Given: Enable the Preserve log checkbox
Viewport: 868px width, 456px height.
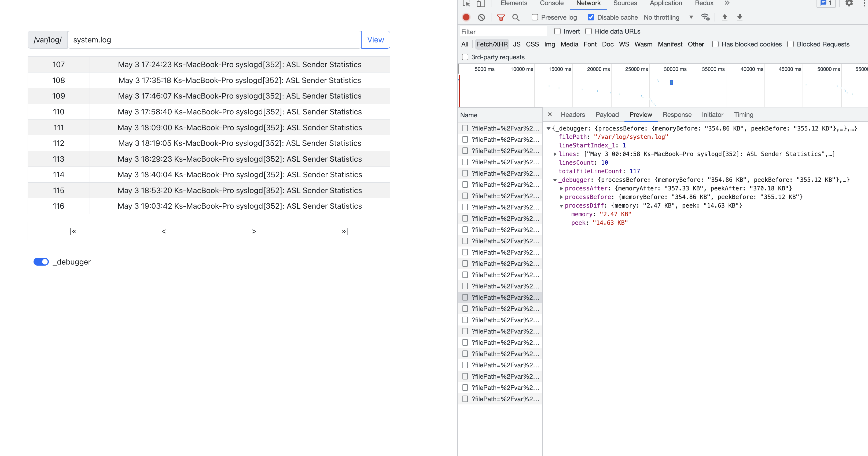Looking at the screenshot, I should point(535,17).
